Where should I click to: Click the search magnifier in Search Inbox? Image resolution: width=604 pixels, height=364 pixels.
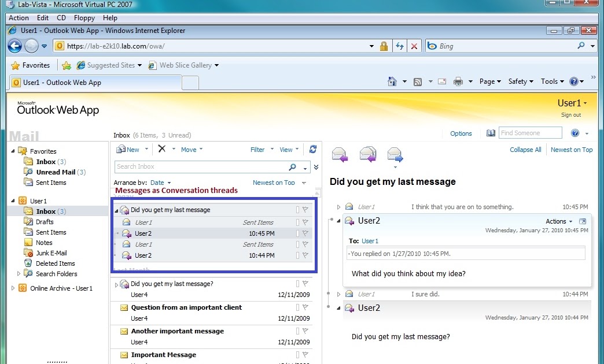[292, 166]
